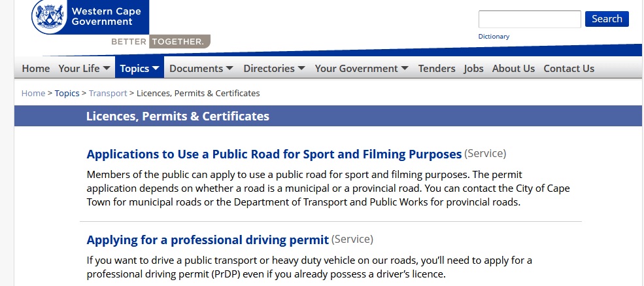Expand the Your Life dropdown menu
Image resolution: width=644 pixels, height=286 pixels.
click(x=84, y=68)
